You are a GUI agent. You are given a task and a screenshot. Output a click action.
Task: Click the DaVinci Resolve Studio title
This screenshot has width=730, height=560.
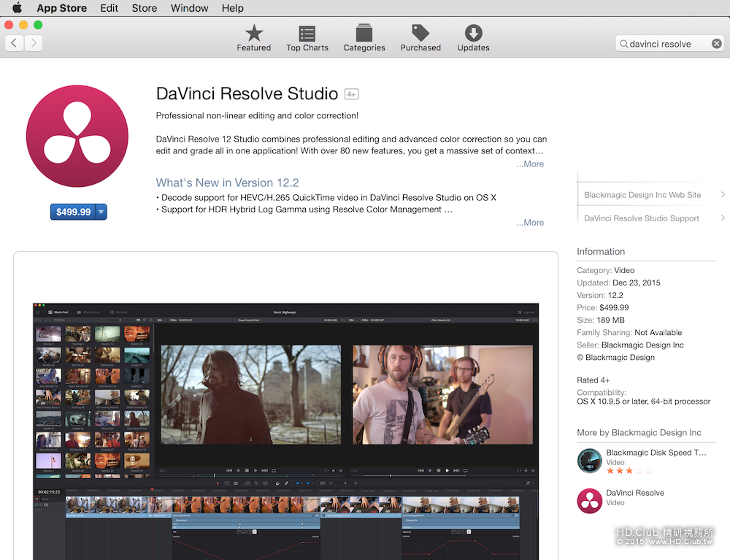tap(247, 93)
